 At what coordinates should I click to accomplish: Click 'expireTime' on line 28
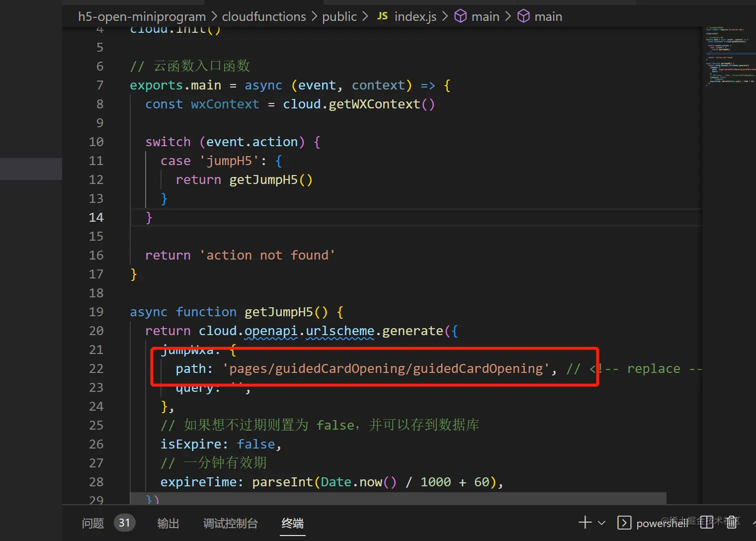click(x=198, y=482)
